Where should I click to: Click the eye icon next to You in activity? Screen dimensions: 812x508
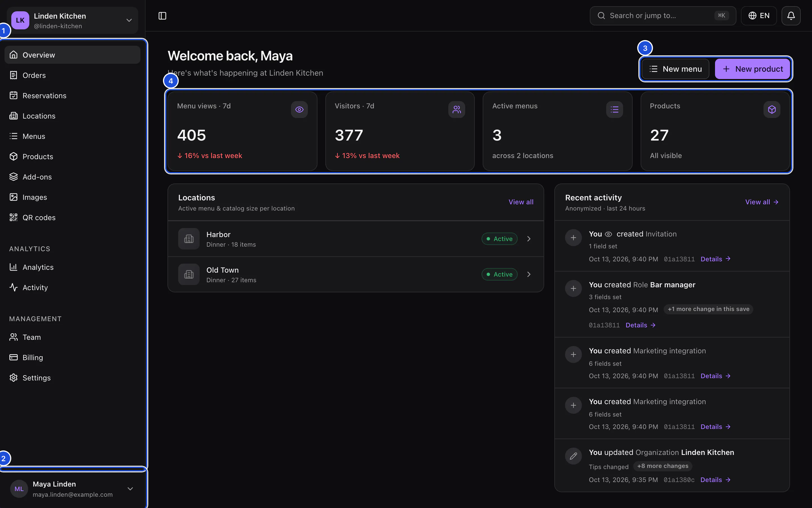(x=608, y=234)
